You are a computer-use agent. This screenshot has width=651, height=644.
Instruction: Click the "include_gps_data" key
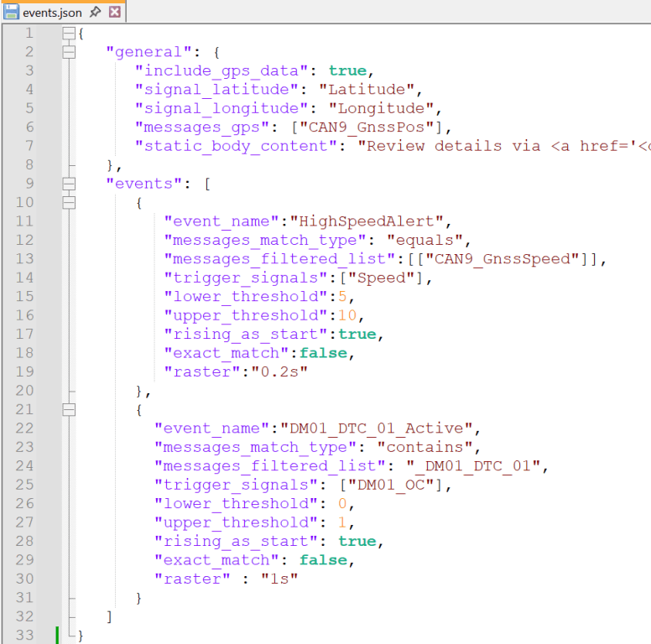pyautogui.click(x=221, y=71)
